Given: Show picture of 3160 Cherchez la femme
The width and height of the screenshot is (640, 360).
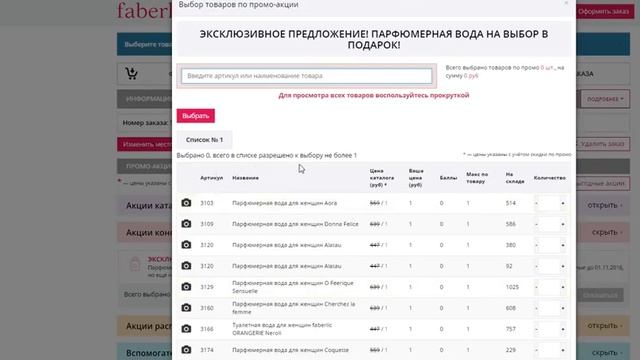Looking at the screenshot, I should click(x=186, y=308).
